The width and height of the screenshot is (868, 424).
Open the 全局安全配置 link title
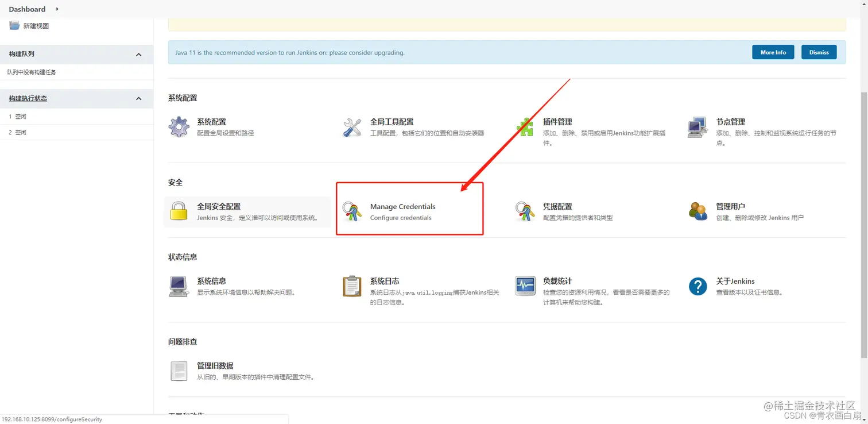pyautogui.click(x=219, y=206)
